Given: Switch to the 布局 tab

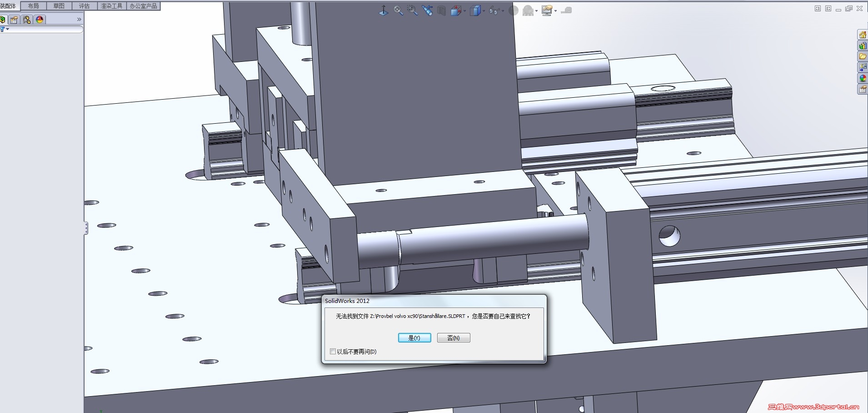Looking at the screenshot, I should coord(34,6).
